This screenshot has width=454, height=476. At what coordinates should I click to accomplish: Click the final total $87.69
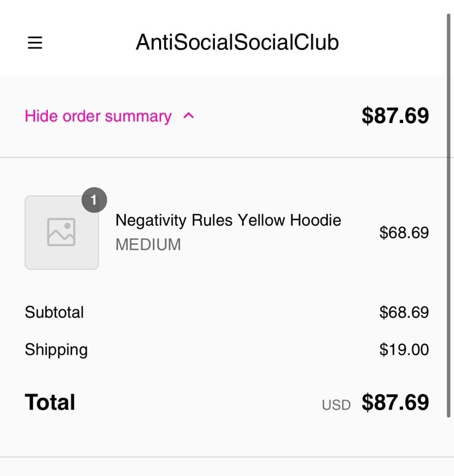pyautogui.click(x=395, y=403)
